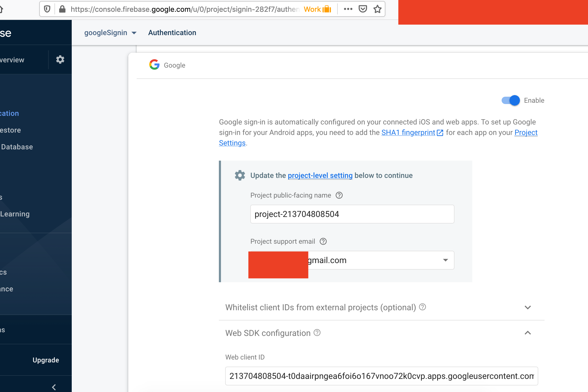Save the page to Pocket

pos(363,9)
